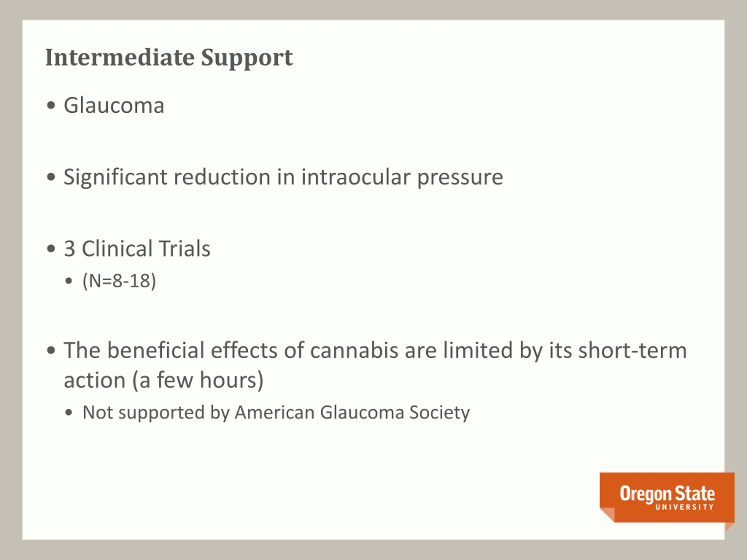Click the Oregon State University logo
The image size is (747, 560).
click(667, 498)
